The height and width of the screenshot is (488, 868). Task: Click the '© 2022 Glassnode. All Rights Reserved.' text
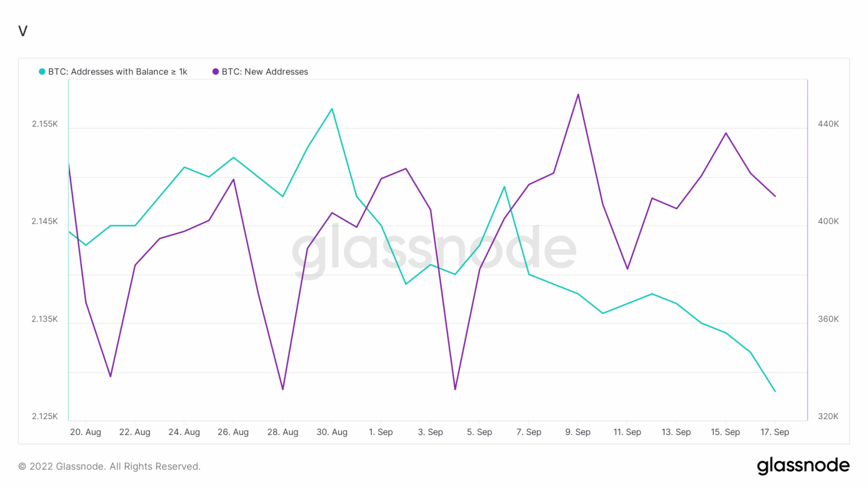pyautogui.click(x=110, y=467)
